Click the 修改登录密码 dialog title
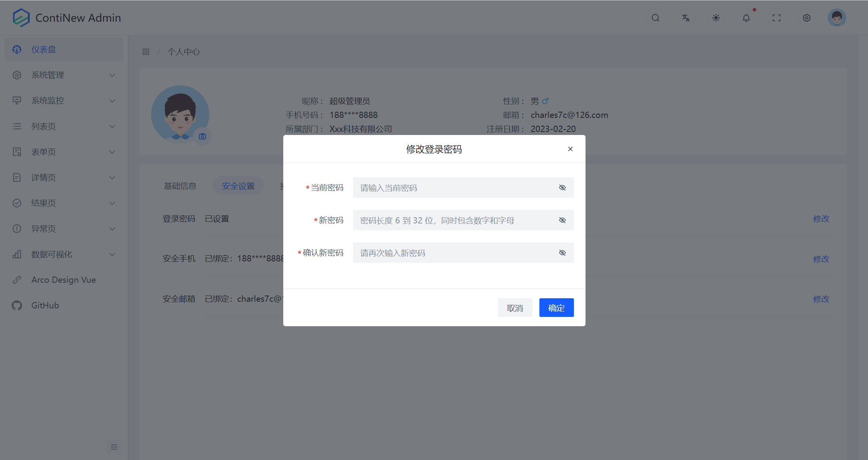 434,149
